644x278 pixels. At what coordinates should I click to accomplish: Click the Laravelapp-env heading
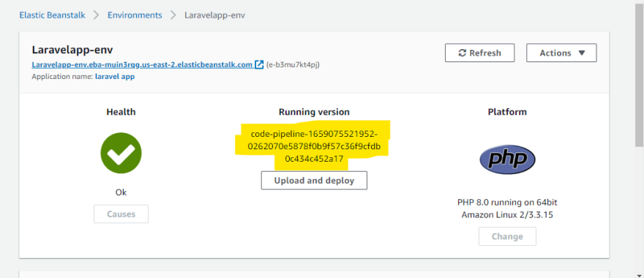point(72,50)
